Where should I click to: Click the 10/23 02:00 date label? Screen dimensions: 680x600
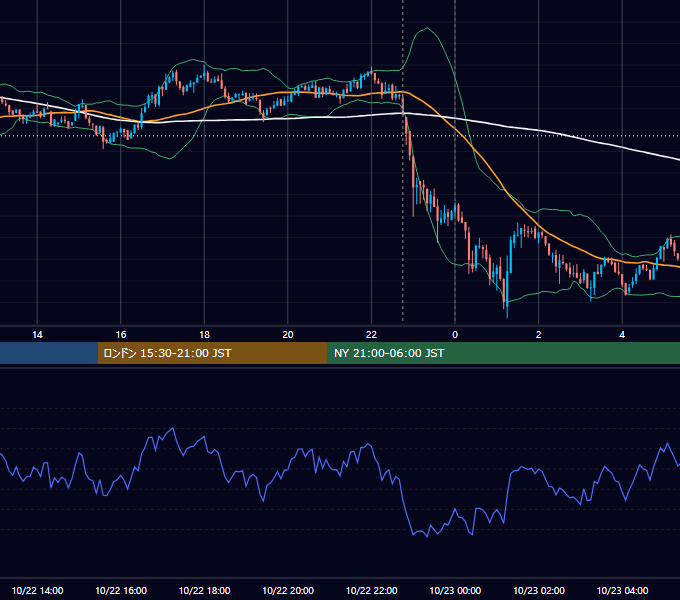pos(539,590)
